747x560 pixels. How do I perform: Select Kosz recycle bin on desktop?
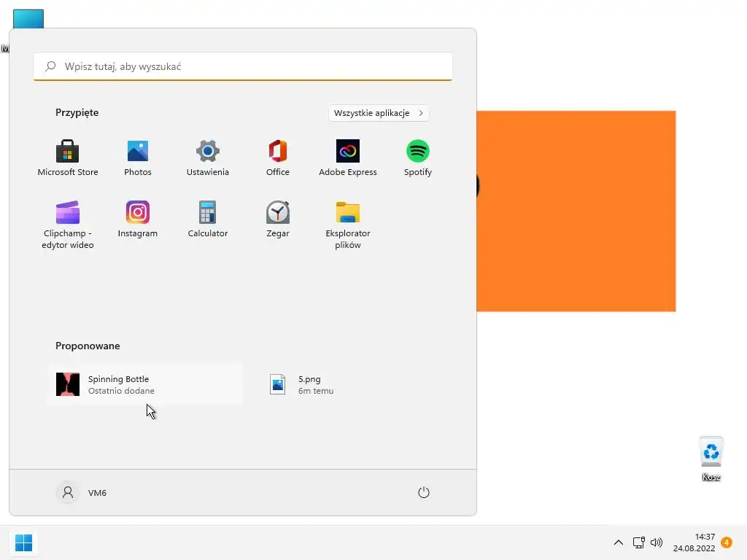pyautogui.click(x=711, y=459)
